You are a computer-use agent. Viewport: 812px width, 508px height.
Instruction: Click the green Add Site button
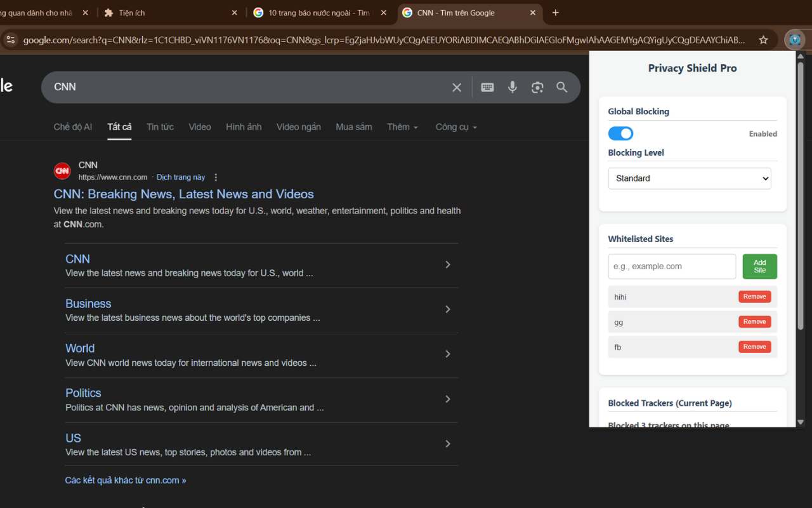(x=759, y=267)
